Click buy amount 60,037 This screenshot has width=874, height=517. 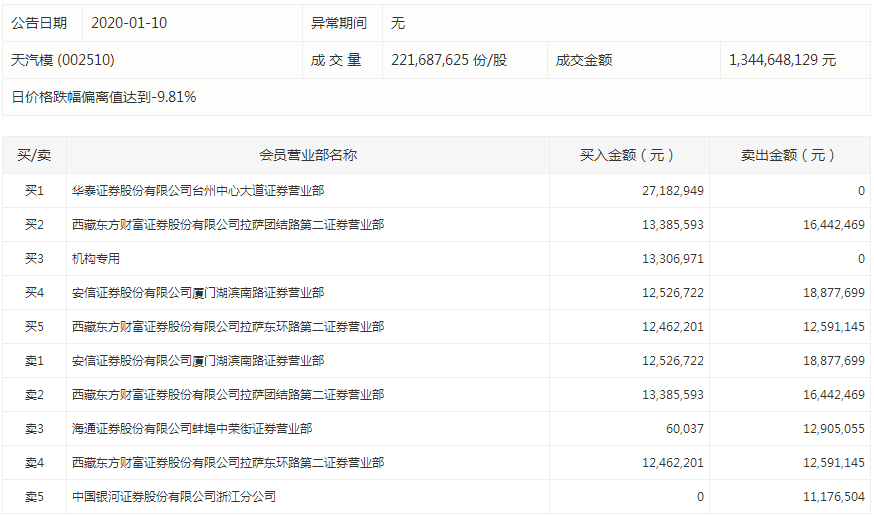[x=684, y=428]
